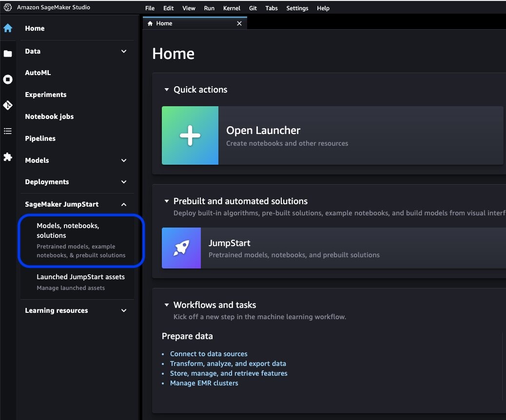
Task: Click the Models label in the sidebar
Action: point(37,160)
